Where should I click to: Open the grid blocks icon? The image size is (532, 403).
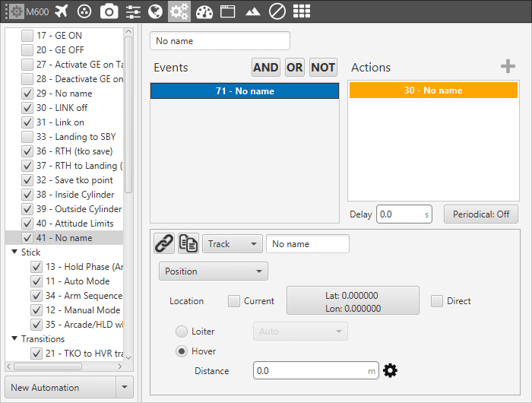(302, 11)
